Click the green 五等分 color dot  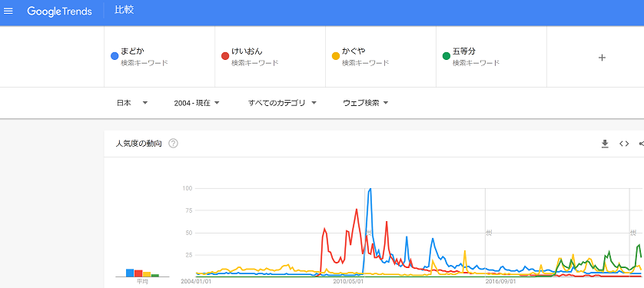(446, 56)
